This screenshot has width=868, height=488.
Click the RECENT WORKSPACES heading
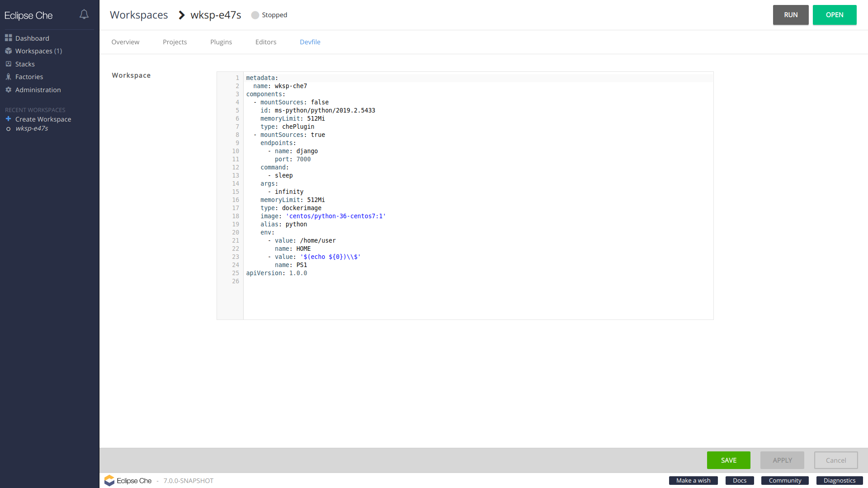[x=35, y=110]
